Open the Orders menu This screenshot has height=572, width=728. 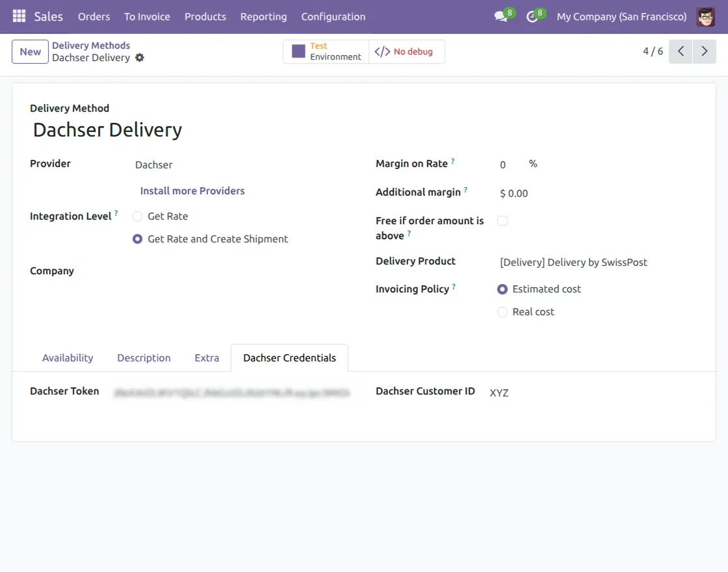coord(94,17)
